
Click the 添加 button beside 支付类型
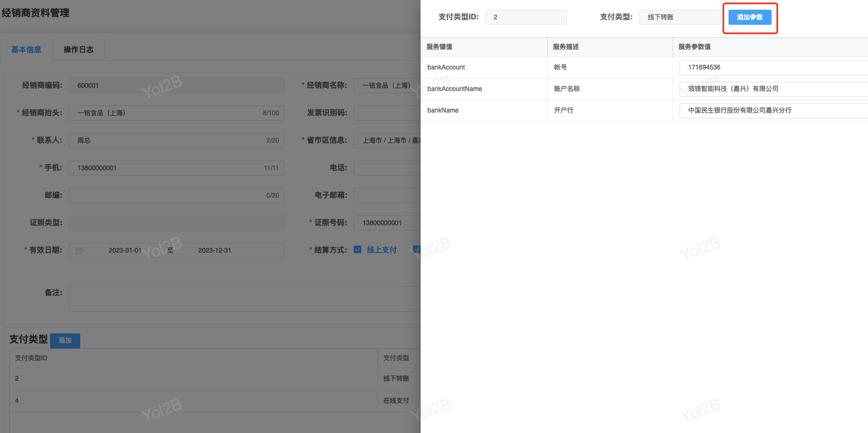[x=65, y=340]
